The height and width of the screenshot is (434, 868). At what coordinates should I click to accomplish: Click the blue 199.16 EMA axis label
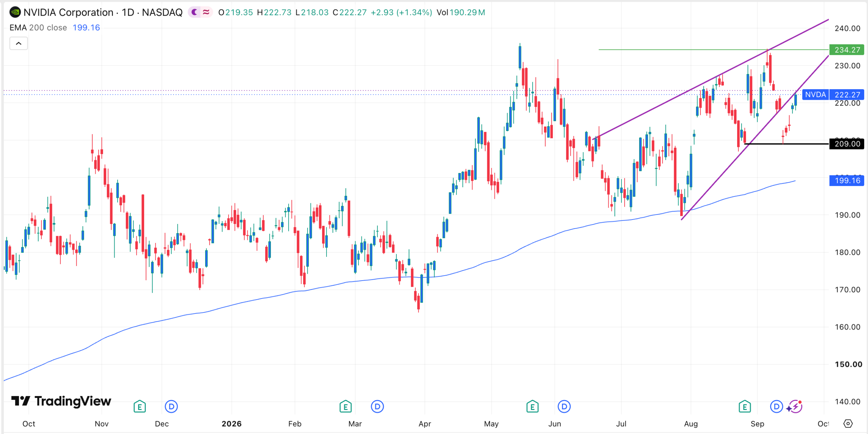pyautogui.click(x=847, y=181)
